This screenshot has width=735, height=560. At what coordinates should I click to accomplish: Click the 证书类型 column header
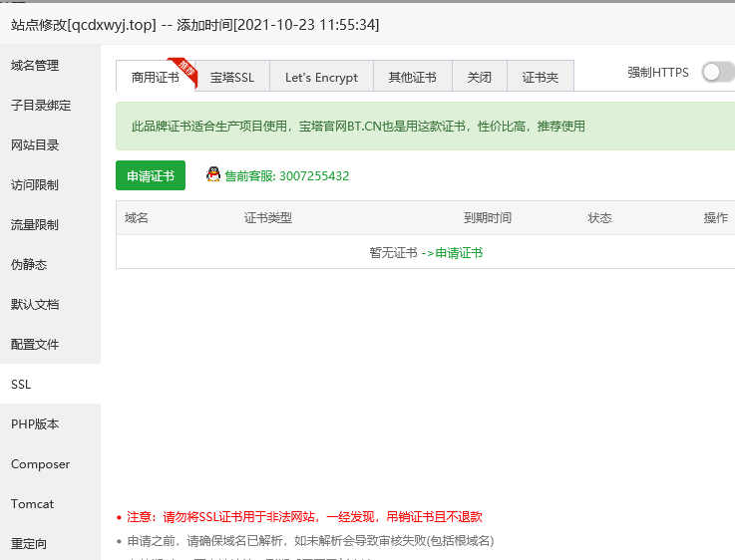point(267,218)
